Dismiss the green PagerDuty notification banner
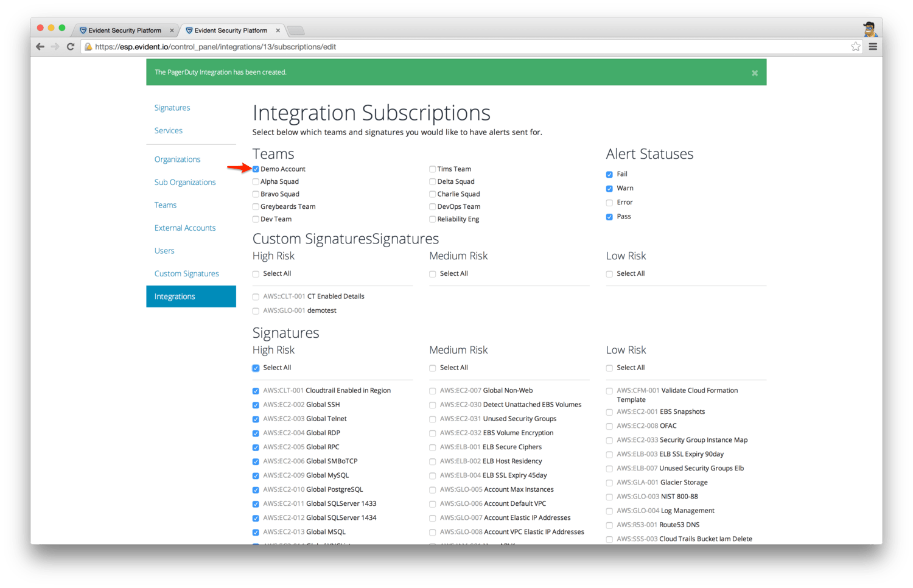This screenshot has height=588, width=913. coord(755,73)
